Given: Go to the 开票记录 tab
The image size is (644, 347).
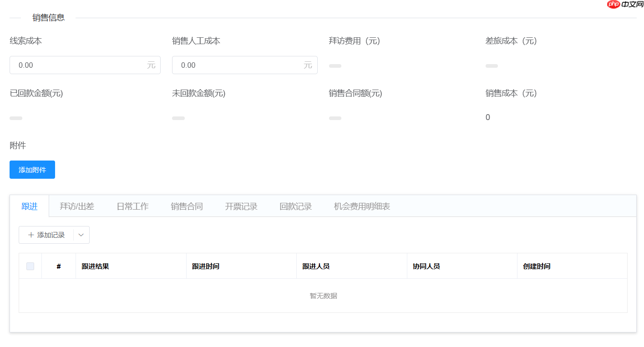Looking at the screenshot, I should click(x=241, y=206).
